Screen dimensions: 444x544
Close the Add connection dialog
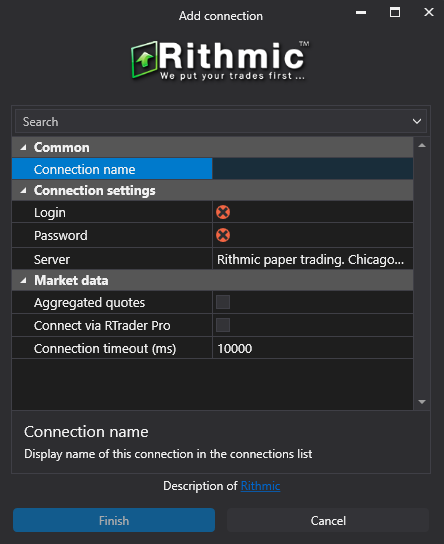tap(429, 12)
